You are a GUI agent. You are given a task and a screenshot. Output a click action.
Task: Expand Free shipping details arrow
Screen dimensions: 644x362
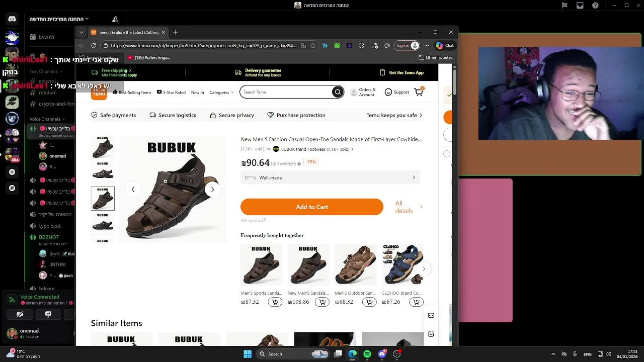click(130, 70)
